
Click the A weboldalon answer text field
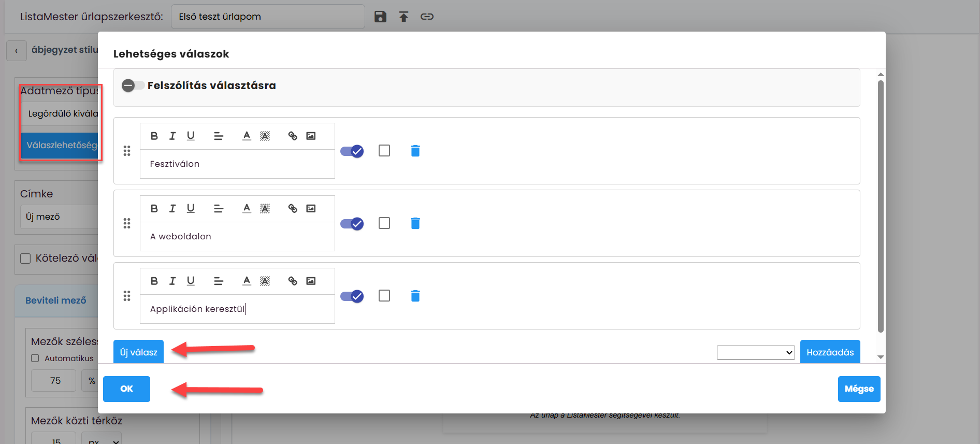237,237
